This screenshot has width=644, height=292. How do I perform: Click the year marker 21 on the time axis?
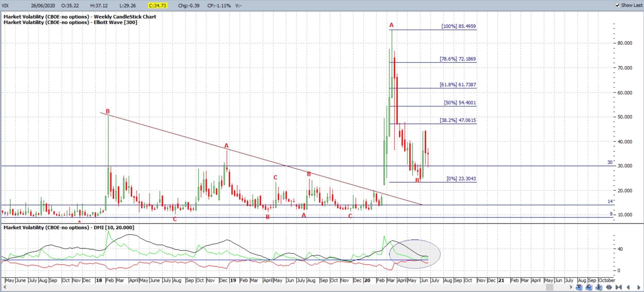pos(501,280)
